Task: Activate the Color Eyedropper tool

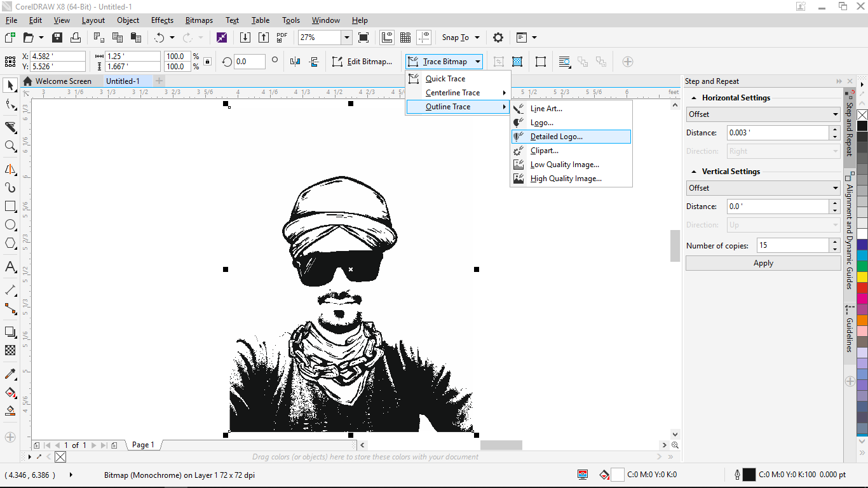Action: pyautogui.click(x=10, y=374)
